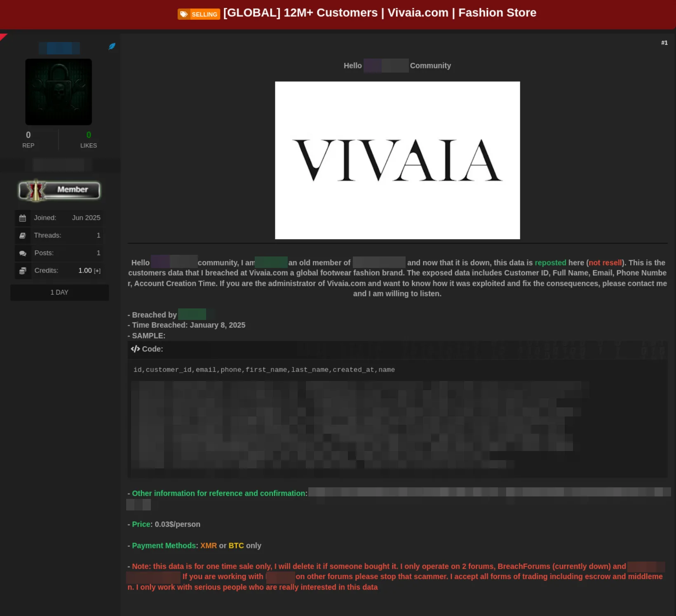
Task: Click the orange XMR payment text
Action: [209, 545]
